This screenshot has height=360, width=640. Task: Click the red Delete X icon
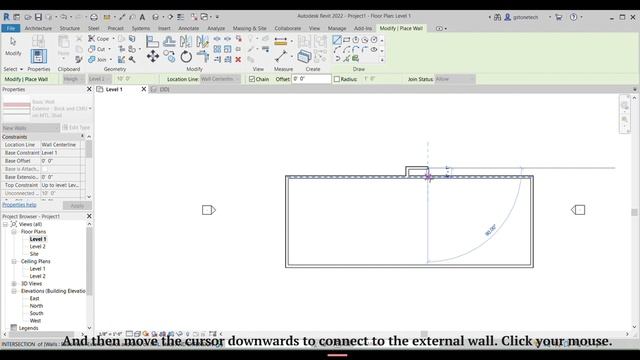point(238,60)
